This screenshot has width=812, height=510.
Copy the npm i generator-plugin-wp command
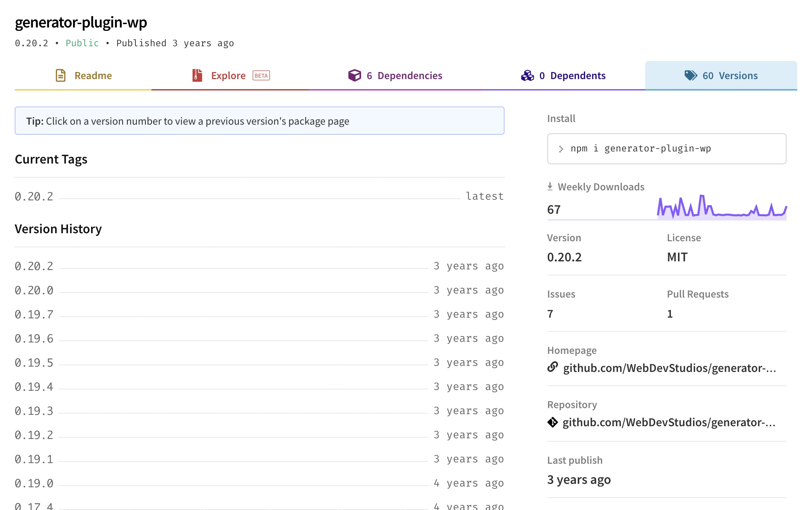[667, 149]
